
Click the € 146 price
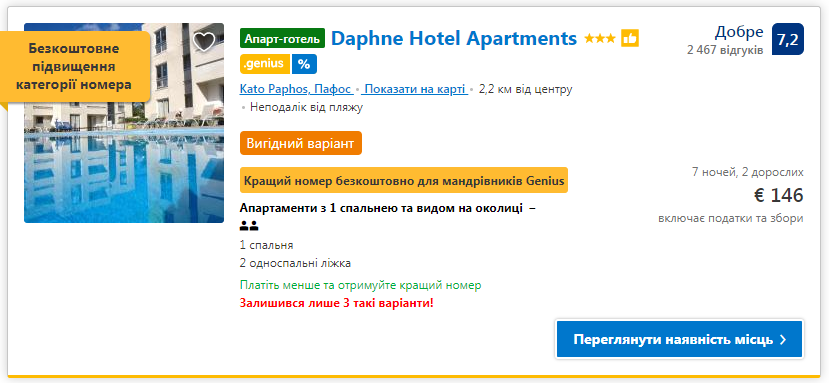pos(778,196)
